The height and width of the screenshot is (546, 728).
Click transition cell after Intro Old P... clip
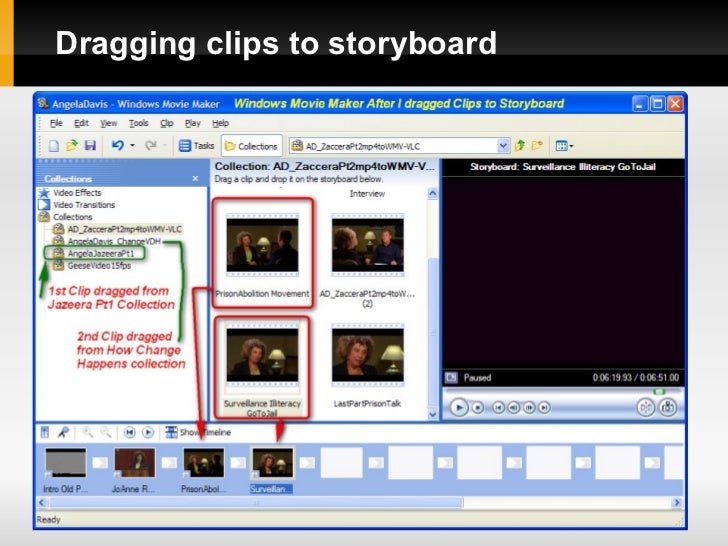click(x=100, y=463)
